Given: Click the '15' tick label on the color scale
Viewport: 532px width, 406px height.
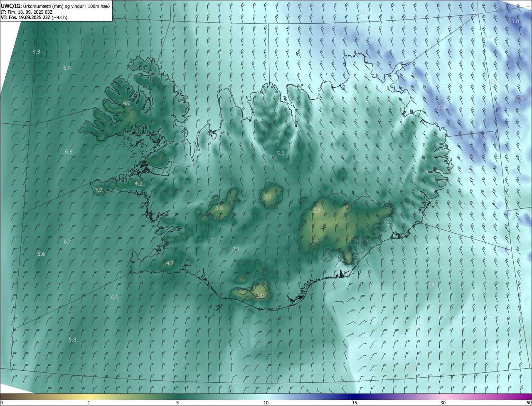Looking at the screenshot, I should coord(355,403).
